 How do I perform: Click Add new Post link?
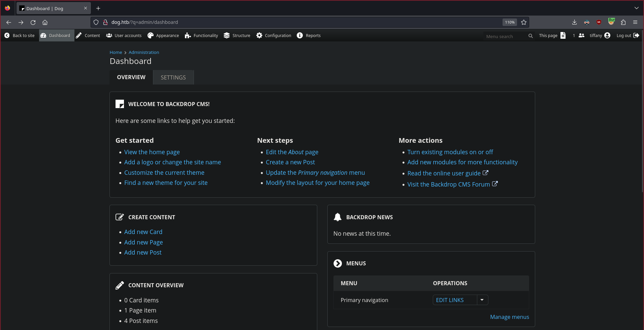click(x=143, y=253)
